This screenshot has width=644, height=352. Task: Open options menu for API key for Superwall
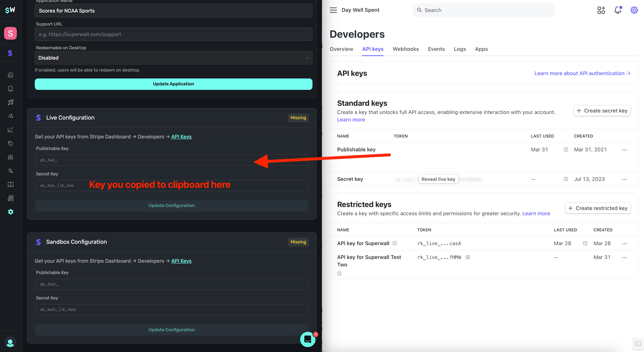pyautogui.click(x=624, y=243)
